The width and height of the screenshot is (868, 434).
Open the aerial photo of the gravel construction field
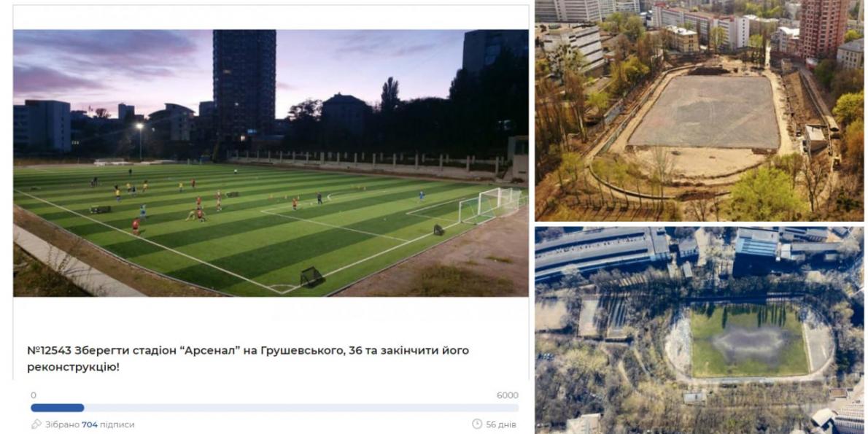click(x=700, y=111)
